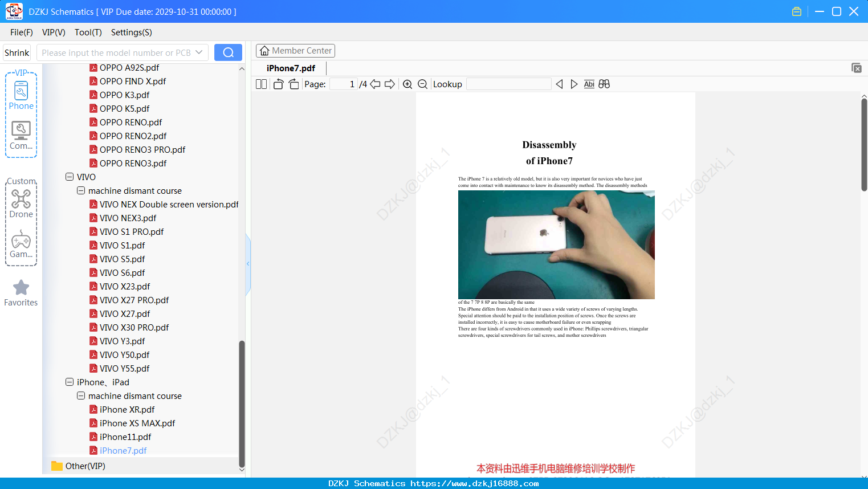The width and height of the screenshot is (868, 489).
Task: Select the Drone category icon
Action: [21, 203]
